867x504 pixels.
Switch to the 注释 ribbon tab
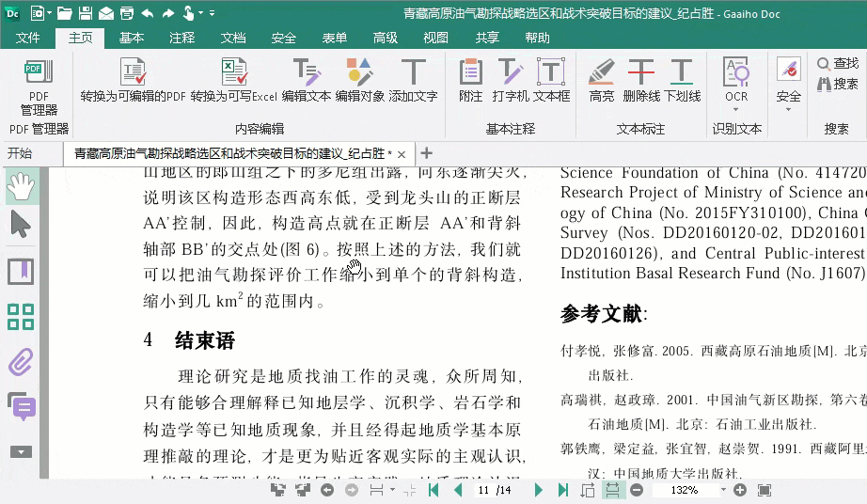coord(181,38)
